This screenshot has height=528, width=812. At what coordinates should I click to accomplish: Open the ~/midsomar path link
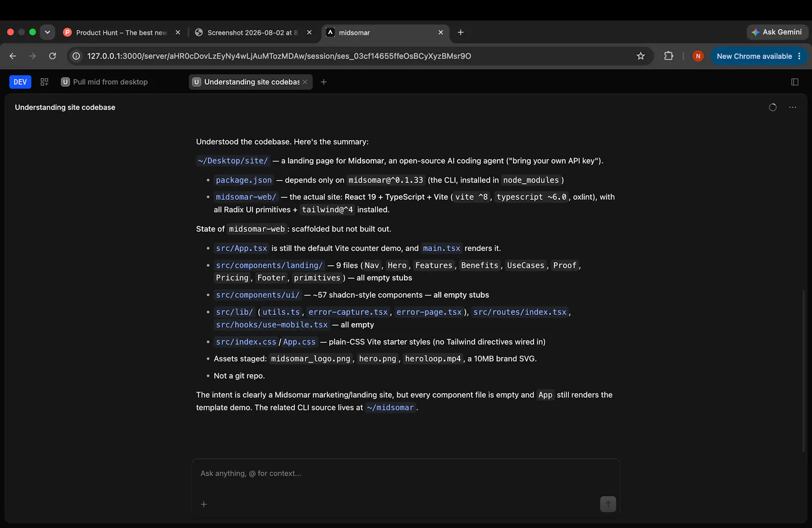(x=390, y=408)
